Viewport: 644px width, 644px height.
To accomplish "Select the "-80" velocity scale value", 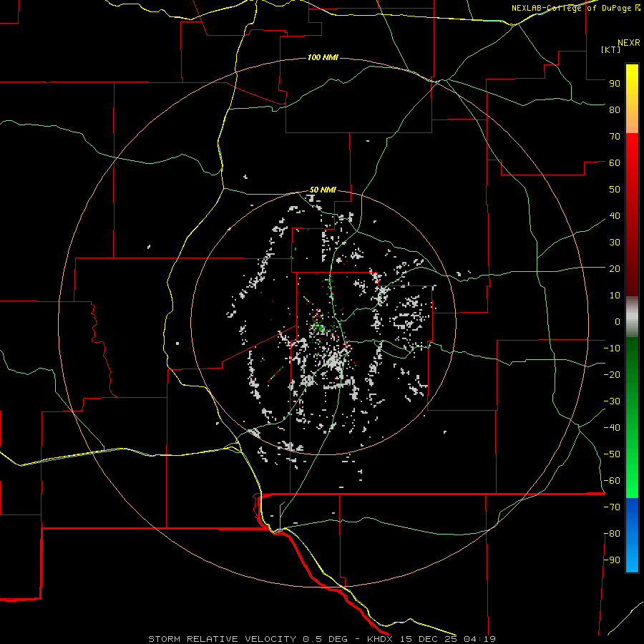I will [612, 534].
